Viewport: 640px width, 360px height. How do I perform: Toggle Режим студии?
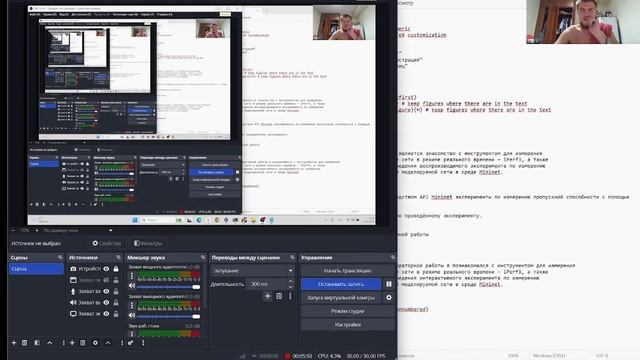348,311
